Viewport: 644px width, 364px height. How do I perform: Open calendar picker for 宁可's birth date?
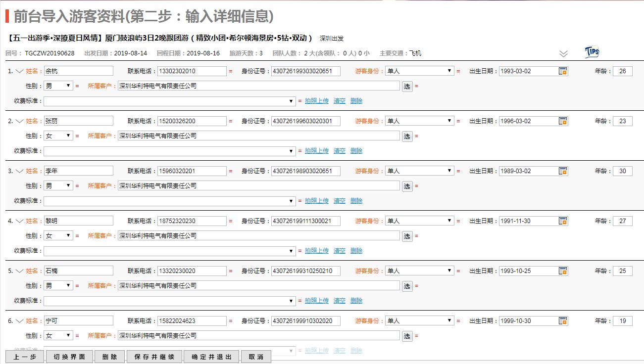tap(563, 321)
